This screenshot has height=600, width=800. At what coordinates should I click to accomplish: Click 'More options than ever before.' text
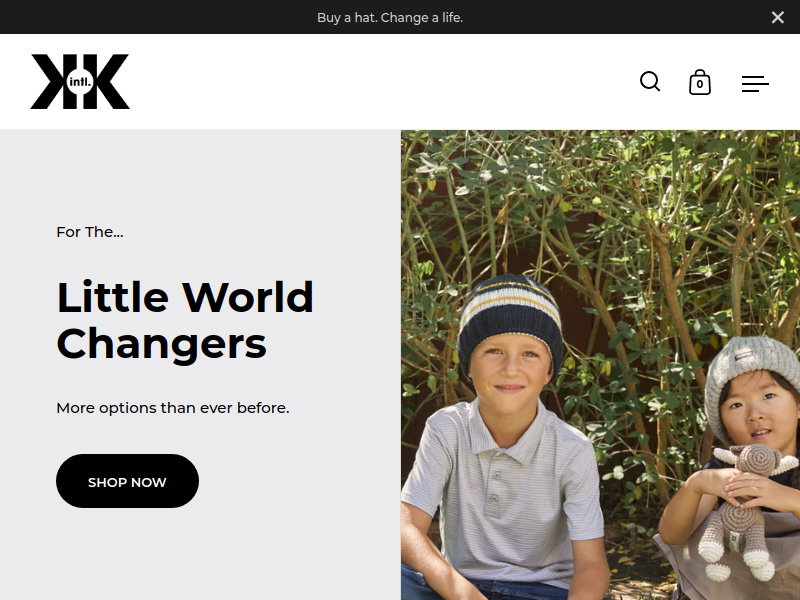[172, 408]
